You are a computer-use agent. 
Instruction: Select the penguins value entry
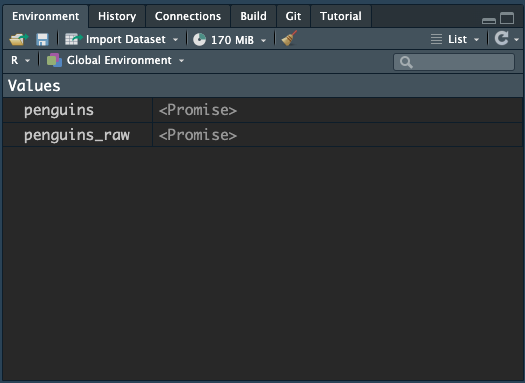tap(262, 110)
